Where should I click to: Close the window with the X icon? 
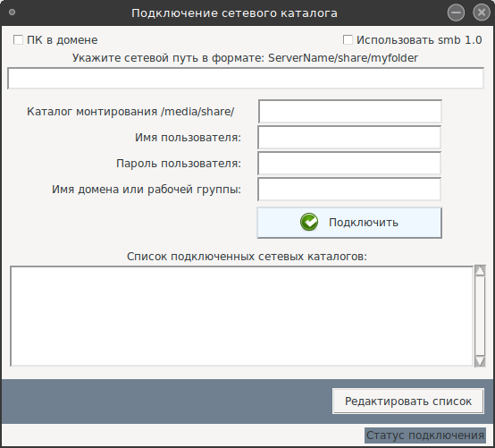coord(482,13)
